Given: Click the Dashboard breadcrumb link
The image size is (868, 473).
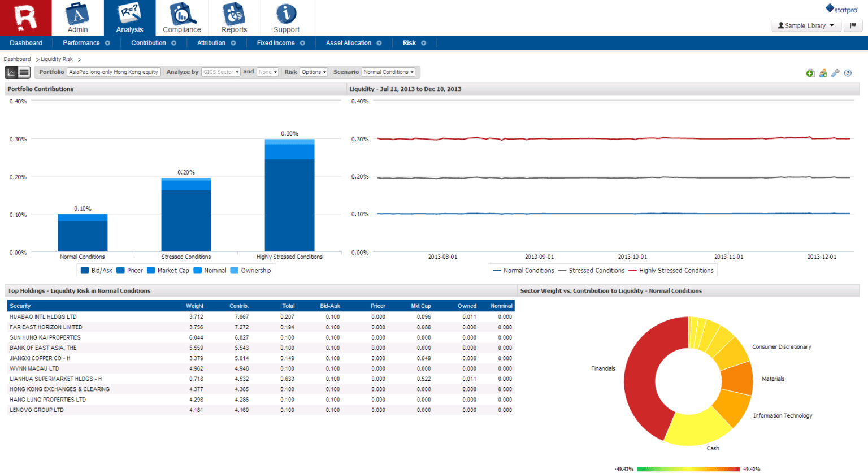Looking at the screenshot, I should pos(17,59).
